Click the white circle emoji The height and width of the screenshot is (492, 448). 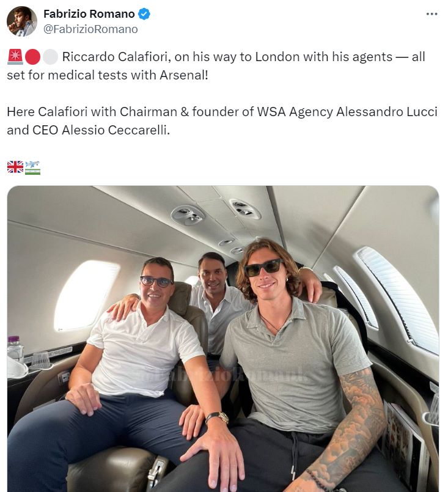[50, 57]
